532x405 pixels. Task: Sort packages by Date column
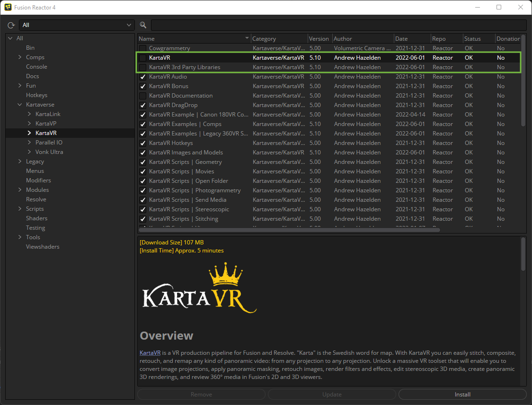tap(412, 39)
